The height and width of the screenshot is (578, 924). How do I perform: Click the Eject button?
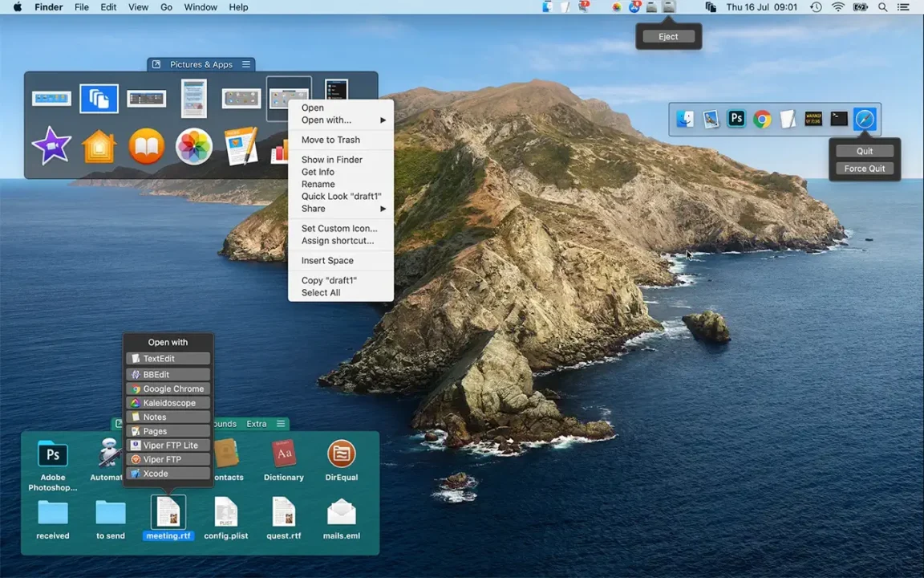(x=668, y=36)
